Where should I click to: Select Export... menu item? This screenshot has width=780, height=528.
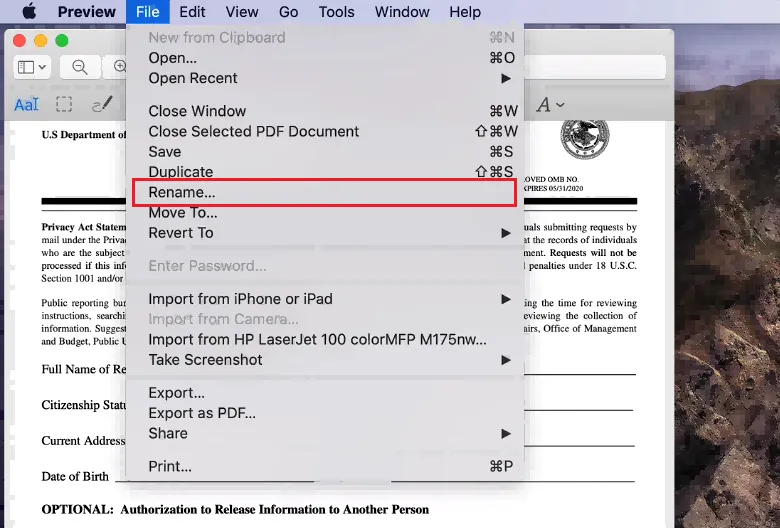point(325,393)
